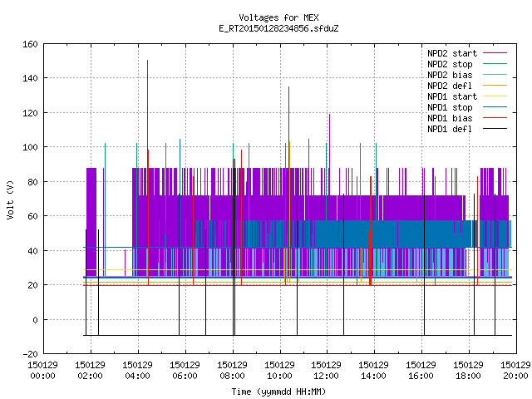This screenshot has height=399, width=532.
Task: Click the dark blue NPD1 stop legend line
Action: tap(495, 107)
